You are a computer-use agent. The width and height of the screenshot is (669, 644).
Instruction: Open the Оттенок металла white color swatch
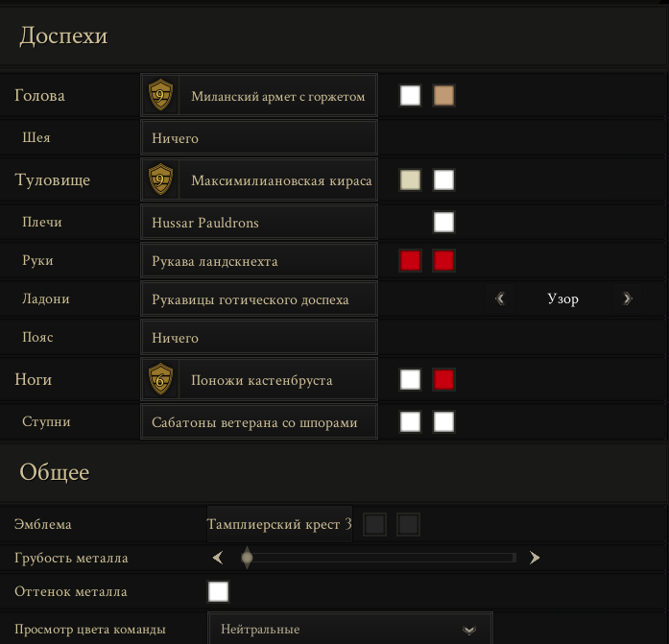pos(218,591)
